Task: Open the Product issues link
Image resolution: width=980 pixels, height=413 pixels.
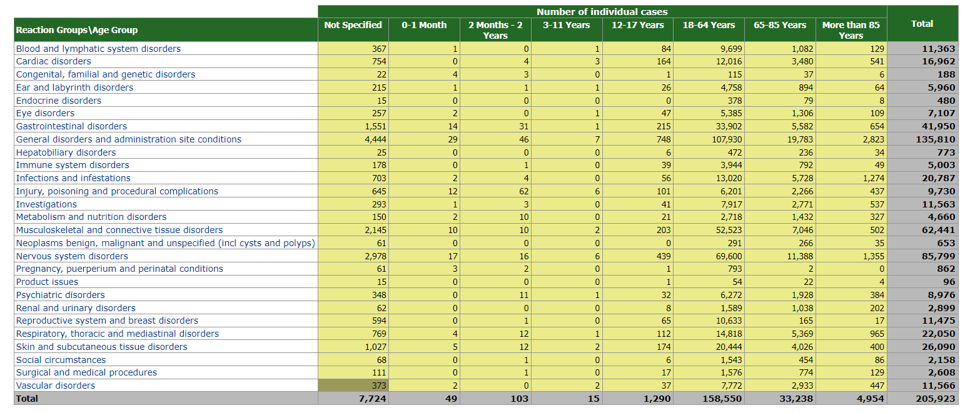Action: coord(47,282)
